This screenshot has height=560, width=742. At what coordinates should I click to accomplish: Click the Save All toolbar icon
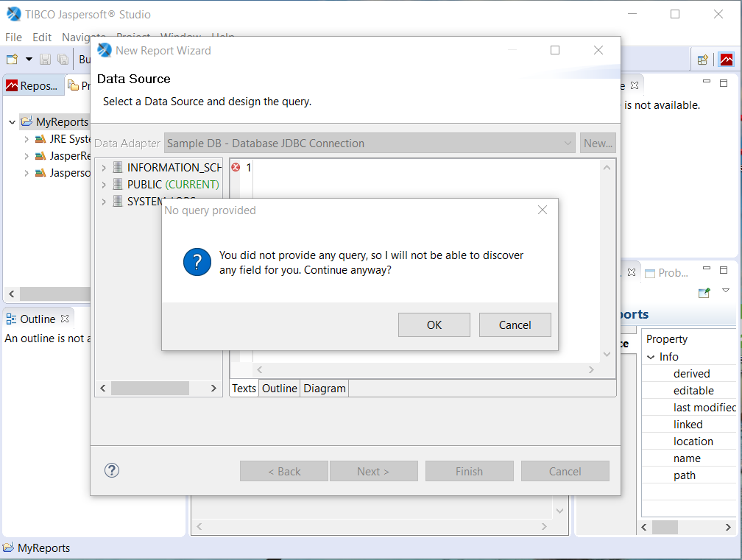pos(63,59)
